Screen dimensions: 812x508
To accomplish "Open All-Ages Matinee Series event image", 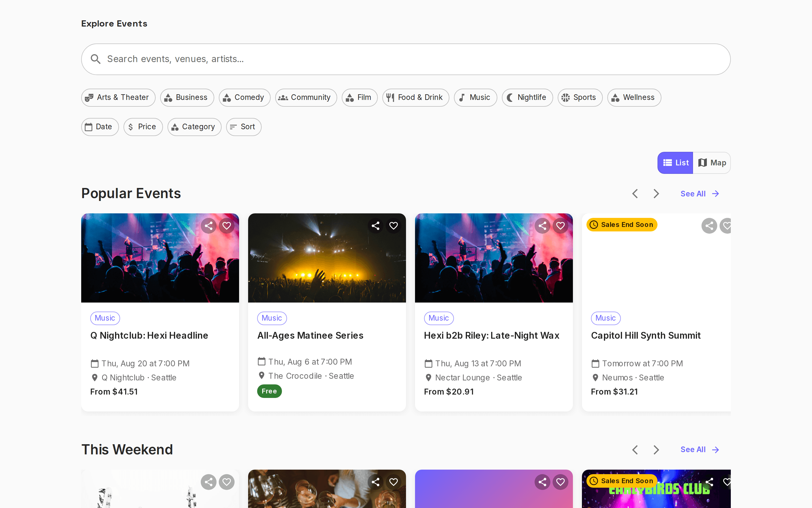I will (327, 258).
